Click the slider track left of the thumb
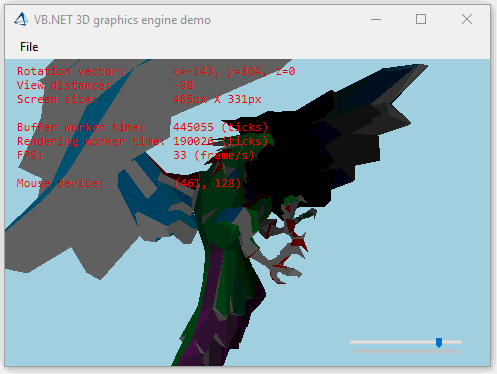497x374 pixels. tap(393, 342)
